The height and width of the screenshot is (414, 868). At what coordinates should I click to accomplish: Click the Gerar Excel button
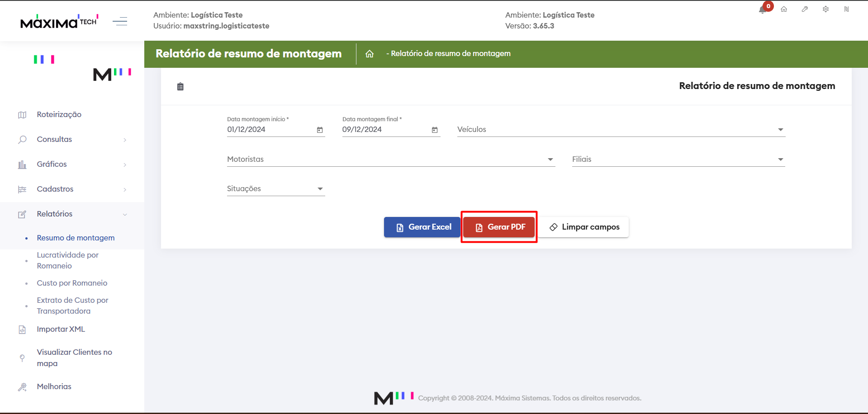[422, 227]
